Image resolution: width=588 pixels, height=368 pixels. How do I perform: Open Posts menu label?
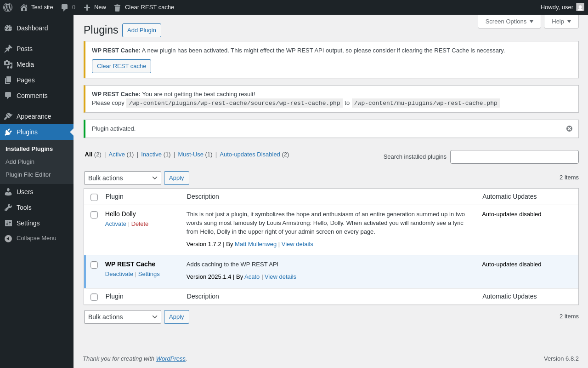click(x=24, y=49)
